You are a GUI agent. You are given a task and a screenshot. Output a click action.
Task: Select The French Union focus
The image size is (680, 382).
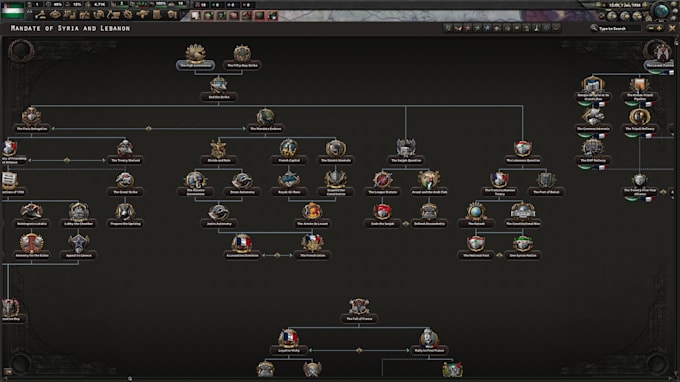click(x=312, y=247)
